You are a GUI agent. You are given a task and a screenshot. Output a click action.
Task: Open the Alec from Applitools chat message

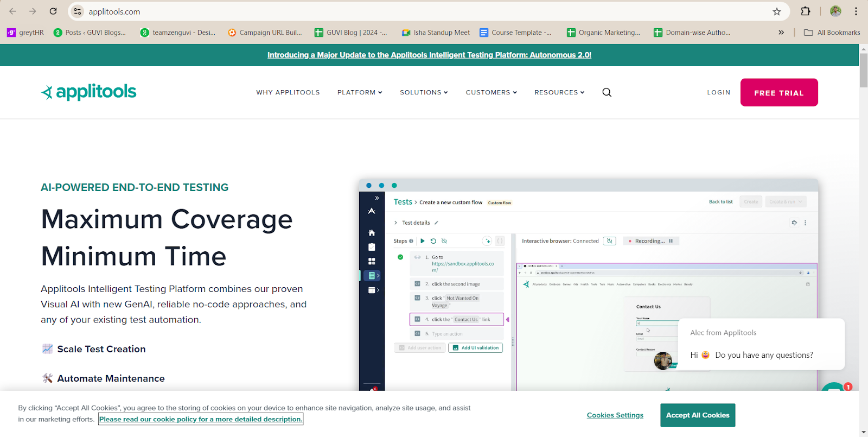coord(761,344)
